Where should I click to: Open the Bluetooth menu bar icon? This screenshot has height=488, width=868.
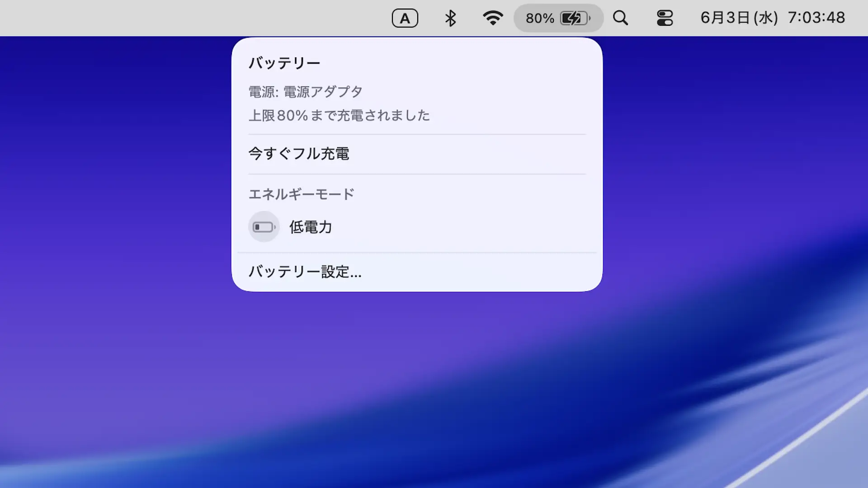(x=450, y=18)
